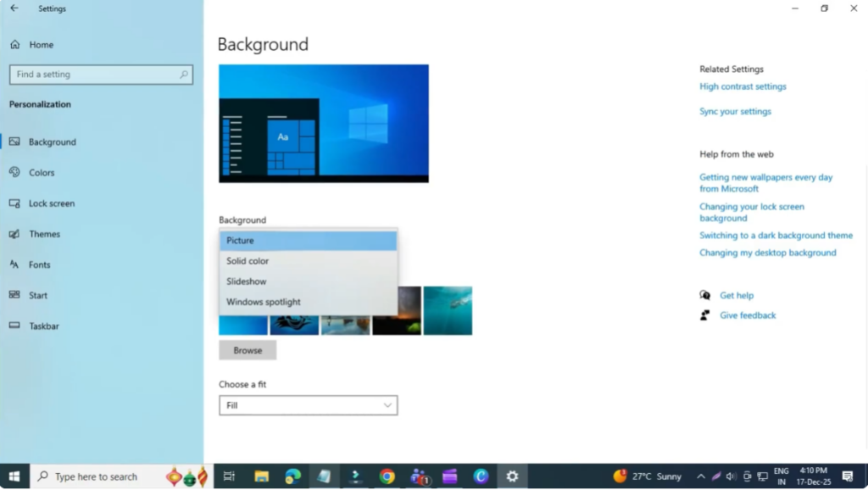This screenshot has height=490, width=868.
Task: Open Themes settings
Action: tap(44, 233)
